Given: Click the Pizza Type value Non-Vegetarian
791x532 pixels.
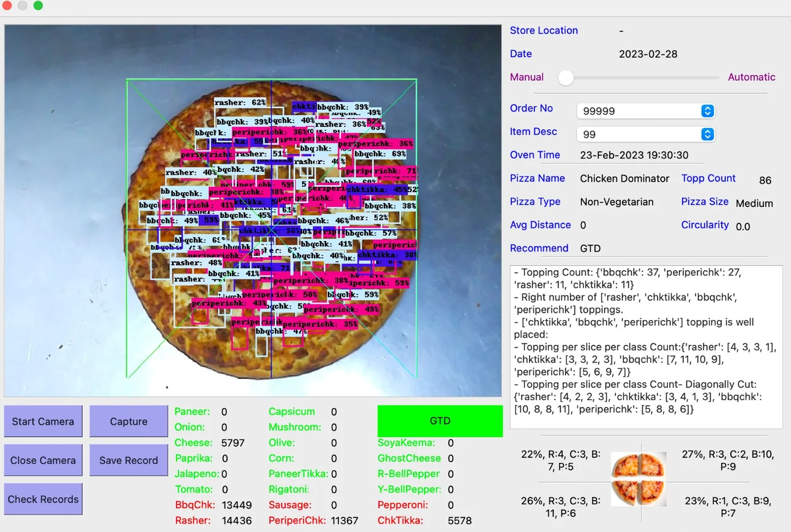Looking at the screenshot, I should [617, 202].
